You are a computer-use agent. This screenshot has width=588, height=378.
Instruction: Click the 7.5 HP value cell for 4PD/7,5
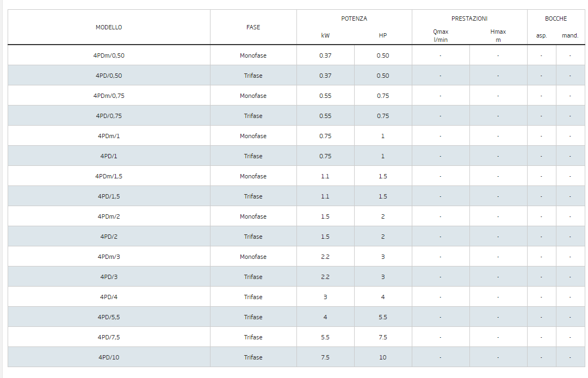[383, 337]
